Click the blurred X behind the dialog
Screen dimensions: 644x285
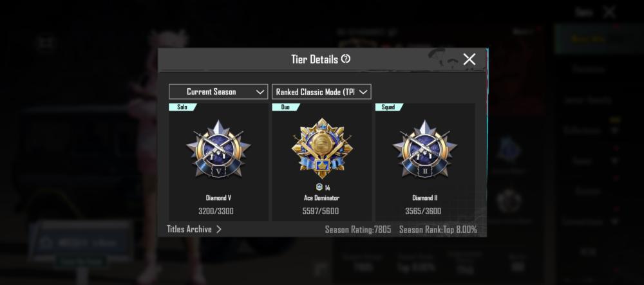609,12
